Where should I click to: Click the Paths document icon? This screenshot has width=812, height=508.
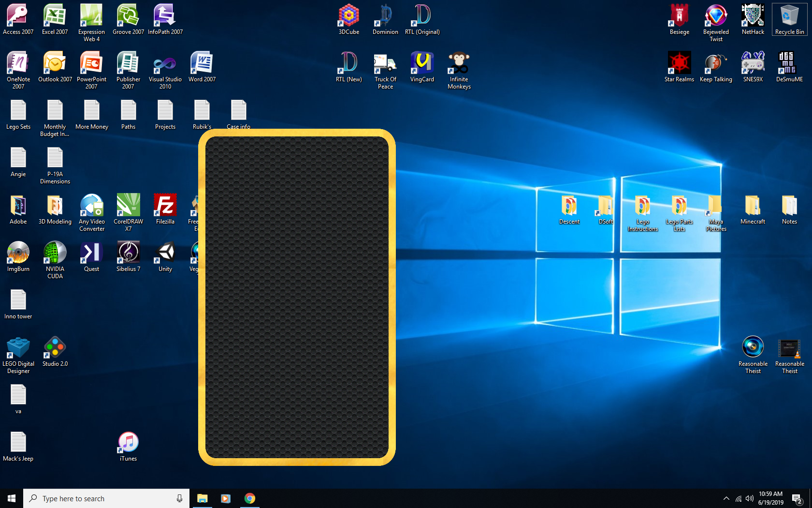[x=129, y=114]
